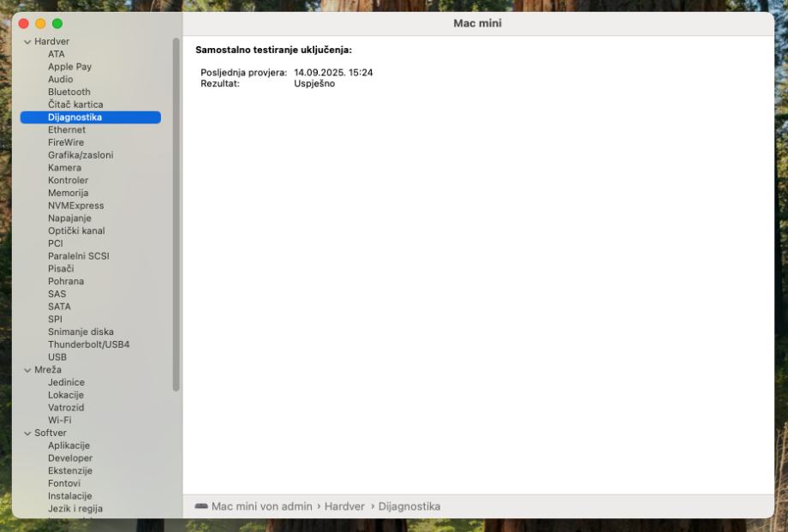Click the sidebar scrollbar thumb

tap(176, 215)
